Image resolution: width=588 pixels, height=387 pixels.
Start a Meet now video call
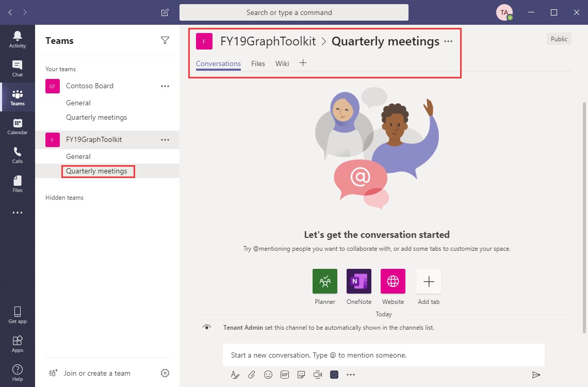click(x=318, y=374)
